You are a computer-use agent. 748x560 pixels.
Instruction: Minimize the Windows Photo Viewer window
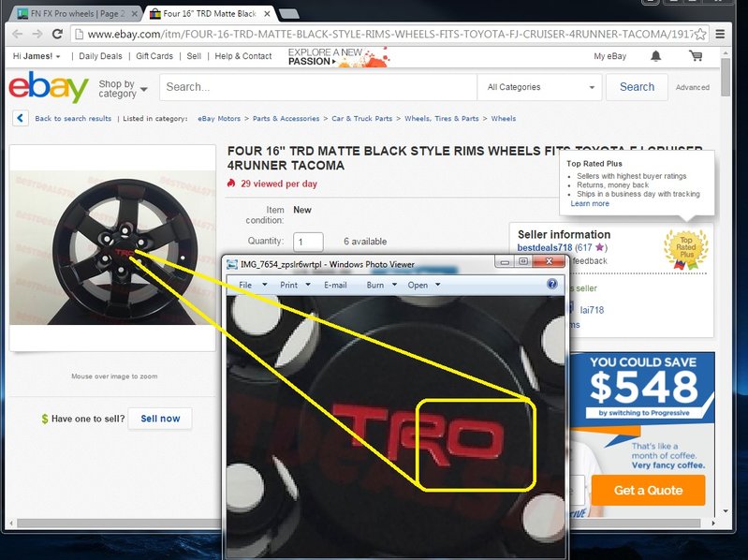(x=505, y=261)
